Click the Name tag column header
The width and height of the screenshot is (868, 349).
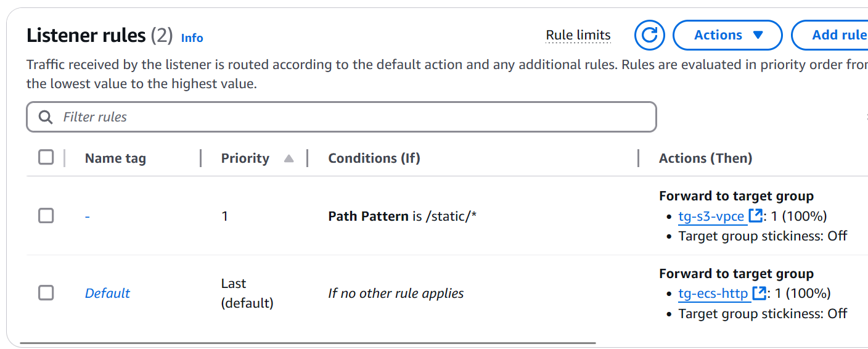tap(115, 158)
